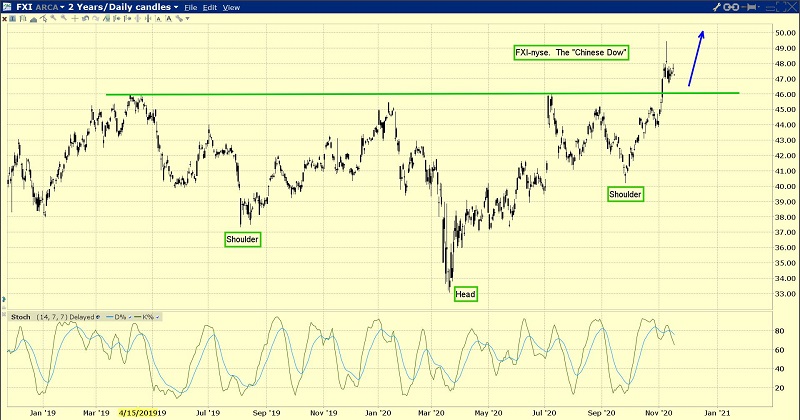
Task: Click the red X icon in the chart toolbar
Action: click(x=5, y=19)
